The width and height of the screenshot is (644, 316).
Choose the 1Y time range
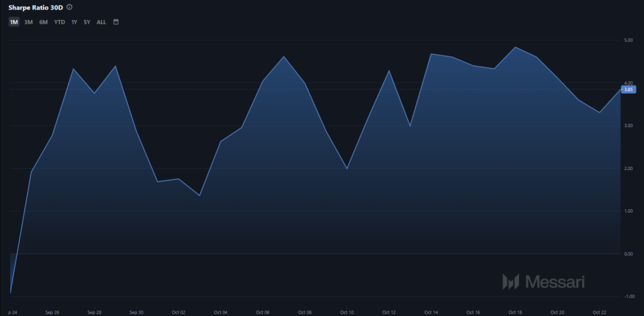pos(74,22)
